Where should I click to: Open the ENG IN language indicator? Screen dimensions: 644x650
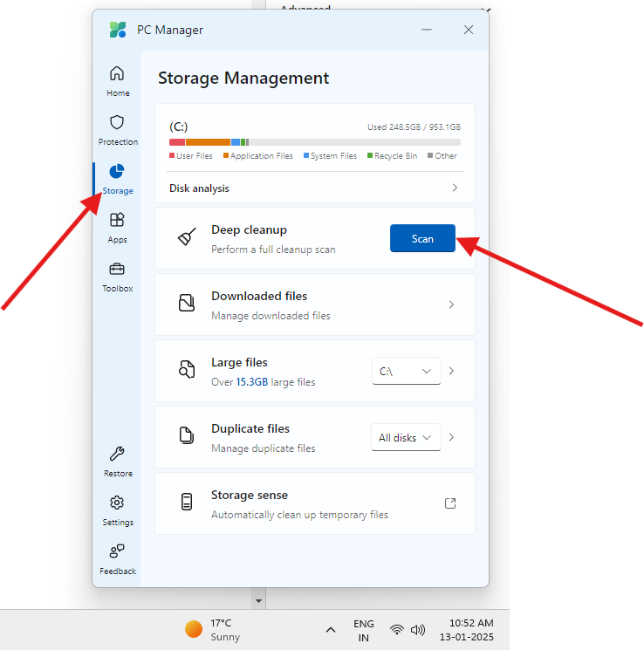click(364, 630)
